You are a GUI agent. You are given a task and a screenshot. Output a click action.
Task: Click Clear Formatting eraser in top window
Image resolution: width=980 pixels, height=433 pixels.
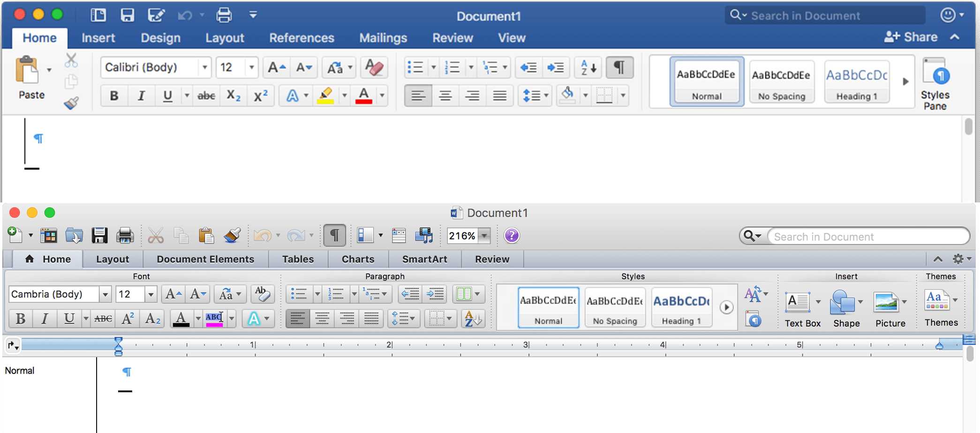(x=374, y=67)
